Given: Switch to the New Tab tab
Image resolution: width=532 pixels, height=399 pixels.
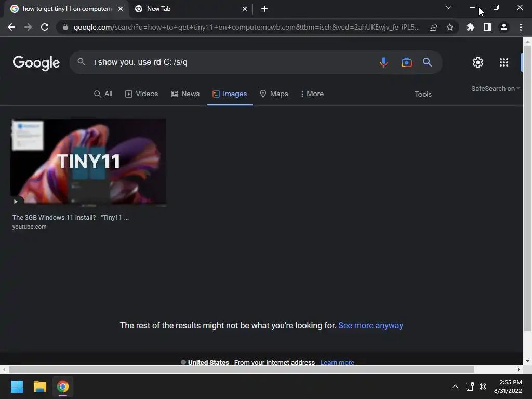Looking at the screenshot, I should (x=191, y=9).
